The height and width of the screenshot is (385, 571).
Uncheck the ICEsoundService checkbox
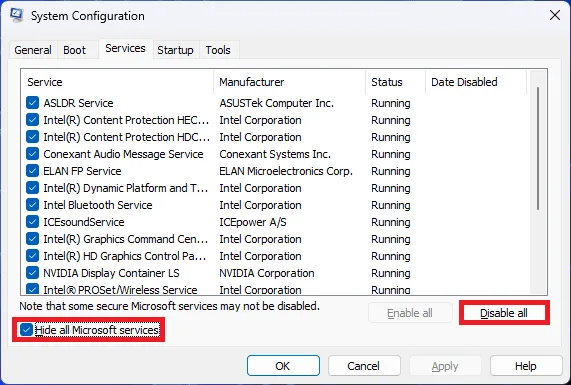(x=32, y=222)
